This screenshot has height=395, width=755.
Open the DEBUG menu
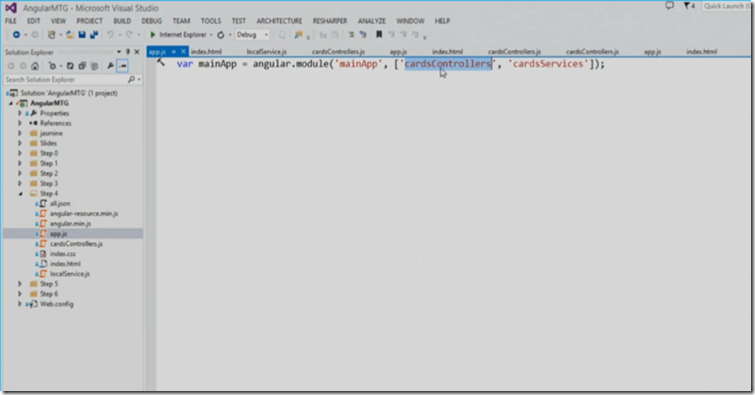pyautogui.click(x=152, y=21)
